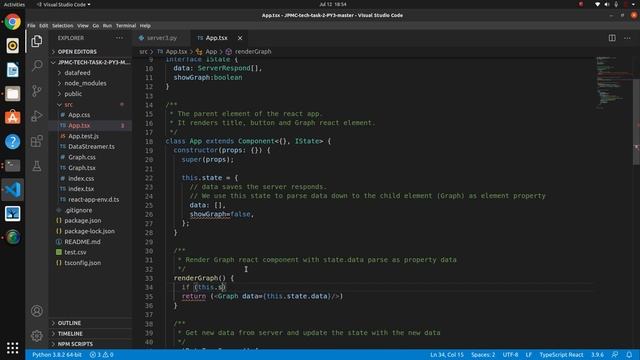The height and width of the screenshot is (360, 640).
Task: Open Rhythmbox from the dock
Action: (13, 46)
